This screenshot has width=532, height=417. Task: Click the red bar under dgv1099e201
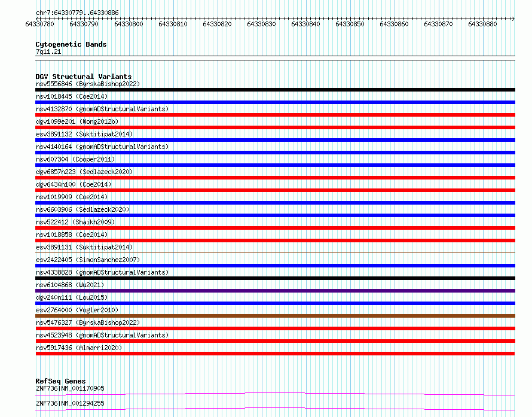pyautogui.click(x=275, y=127)
